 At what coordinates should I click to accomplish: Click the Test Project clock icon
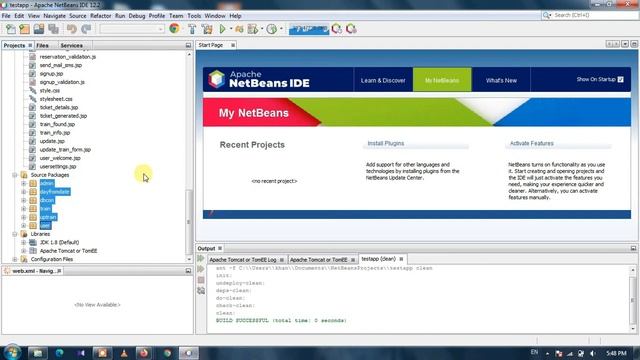pyautogui.click(x=271, y=29)
